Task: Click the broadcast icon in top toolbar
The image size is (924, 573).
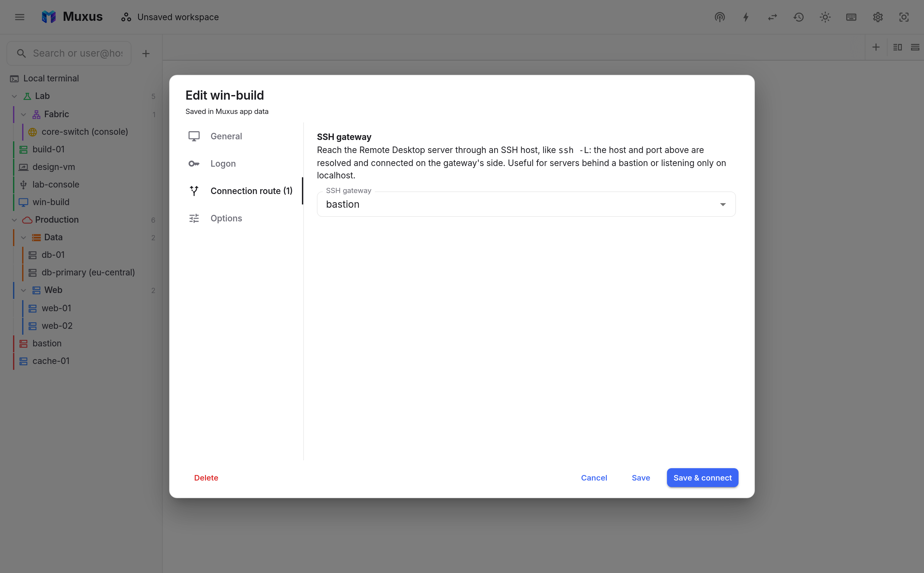Action: coord(719,17)
